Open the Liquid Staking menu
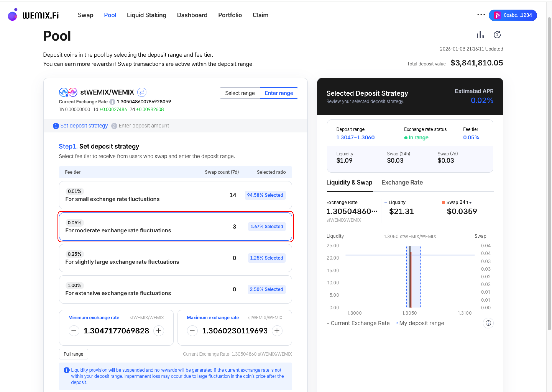The width and height of the screenshot is (552, 392). tap(146, 15)
